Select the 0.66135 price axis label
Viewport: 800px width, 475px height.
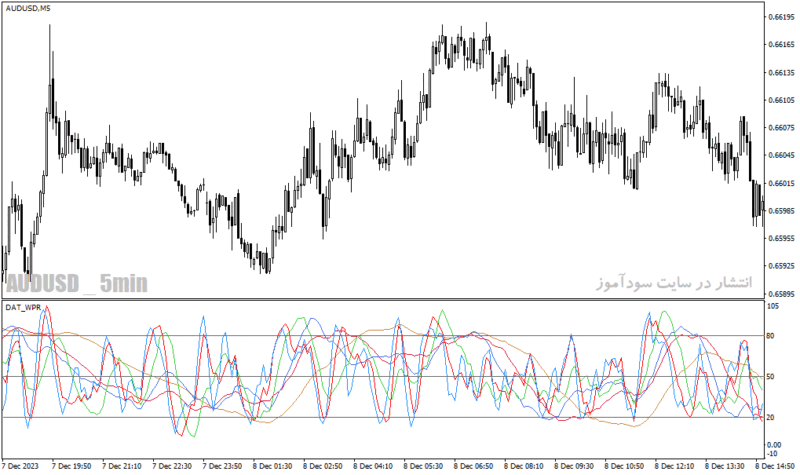tap(781, 72)
